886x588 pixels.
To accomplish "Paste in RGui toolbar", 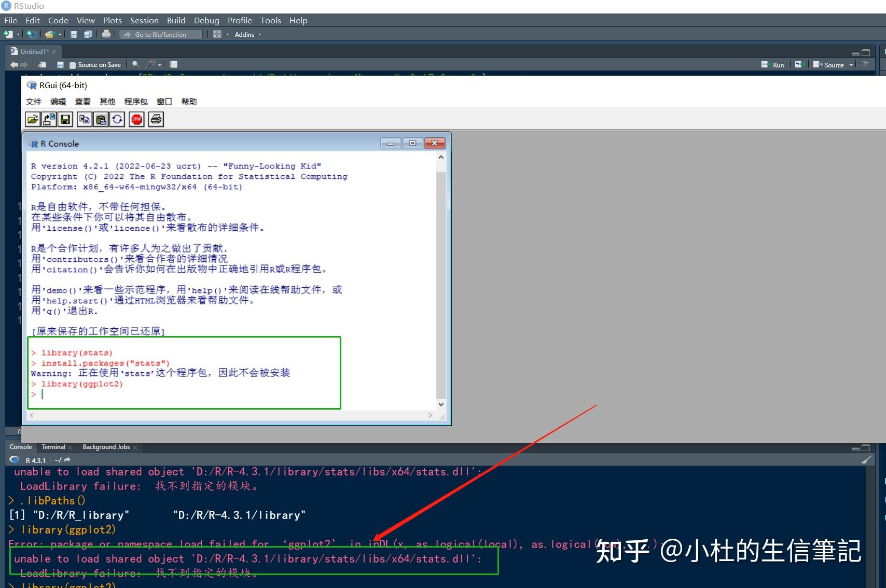I will click(101, 119).
